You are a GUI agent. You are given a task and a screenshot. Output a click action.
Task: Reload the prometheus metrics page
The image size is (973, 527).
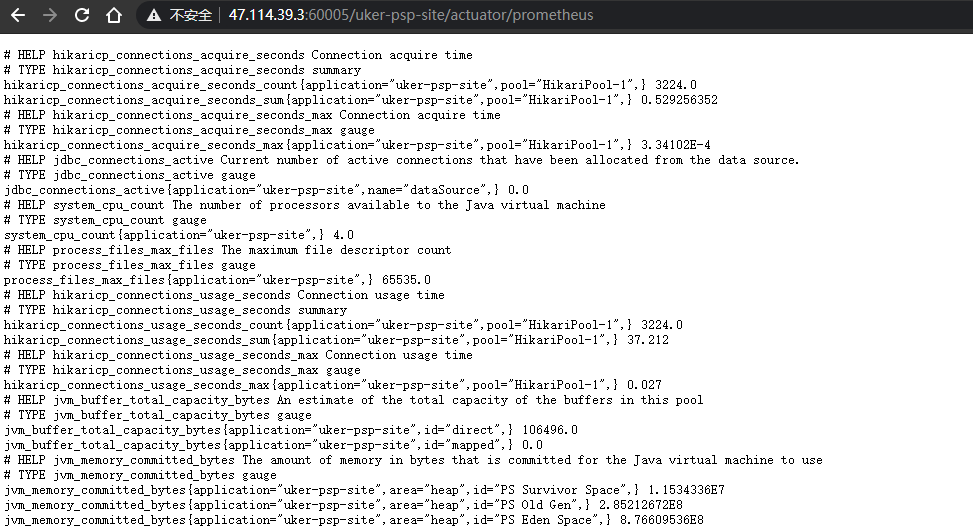(x=83, y=15)
